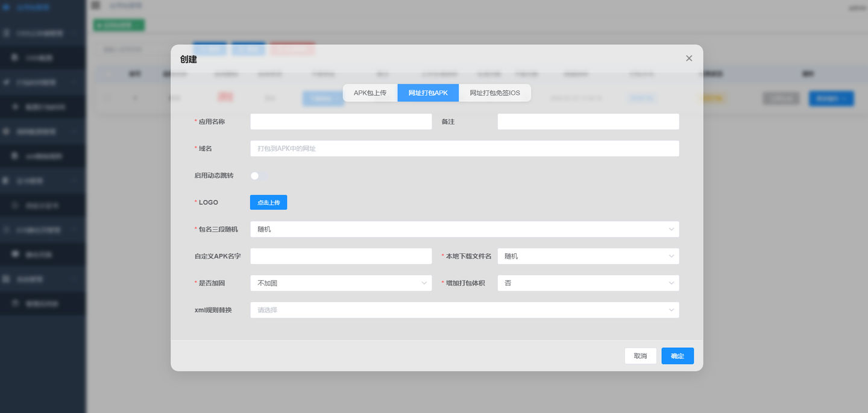This screenshot has height=413, width=868.
Task: Switch to the APK包上传 tab
Action: [x=370, y=93]
